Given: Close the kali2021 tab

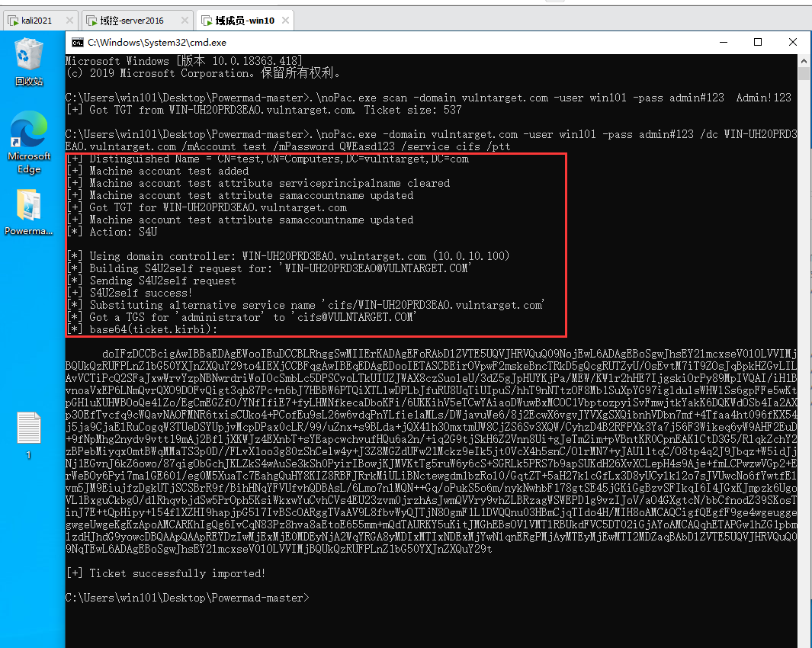Looking at the screenshot, I should (69, 20).
